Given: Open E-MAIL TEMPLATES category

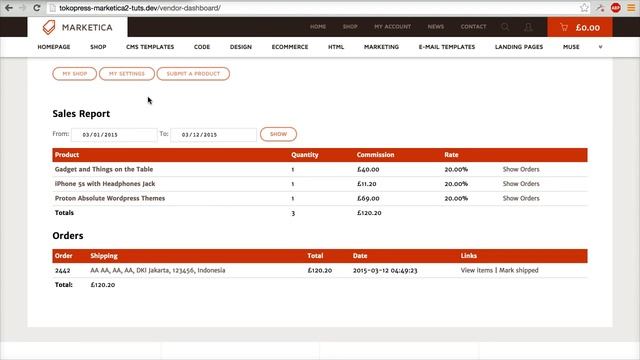Looking at the screenshot, I should click(x=447, y=47).
